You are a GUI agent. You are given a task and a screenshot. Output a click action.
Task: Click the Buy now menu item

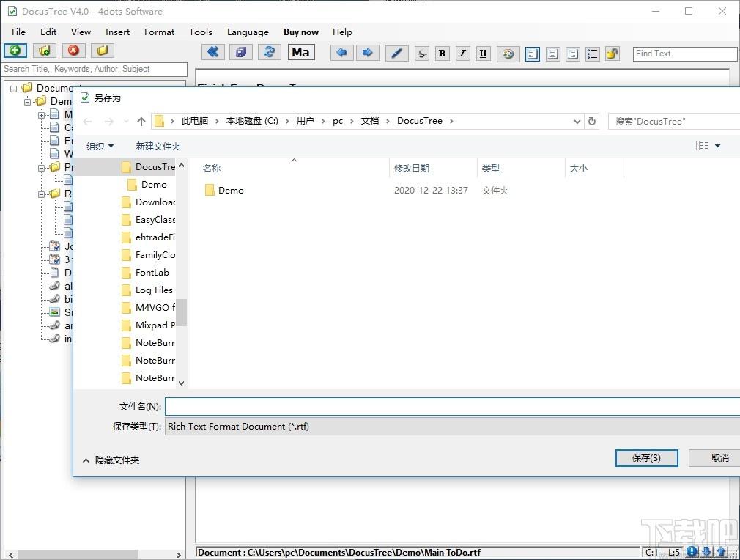(x=301, y=32)
